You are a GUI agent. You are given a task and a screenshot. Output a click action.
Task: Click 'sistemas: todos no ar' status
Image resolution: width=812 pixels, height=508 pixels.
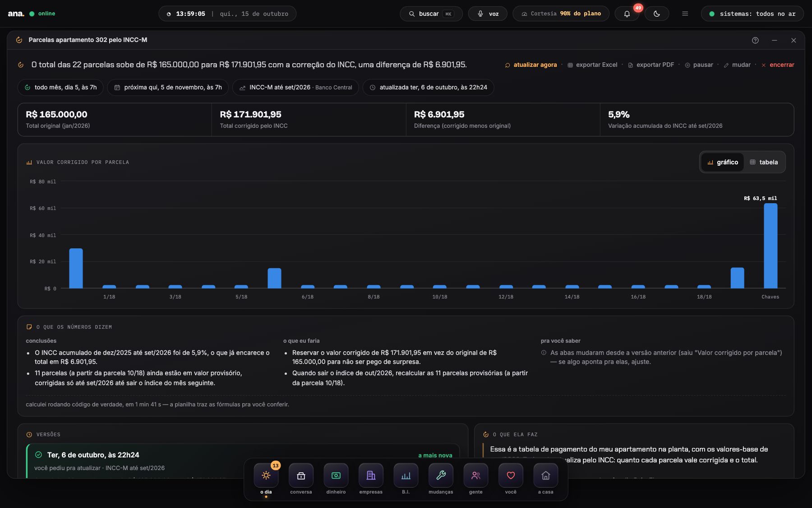tap(752, 14)
